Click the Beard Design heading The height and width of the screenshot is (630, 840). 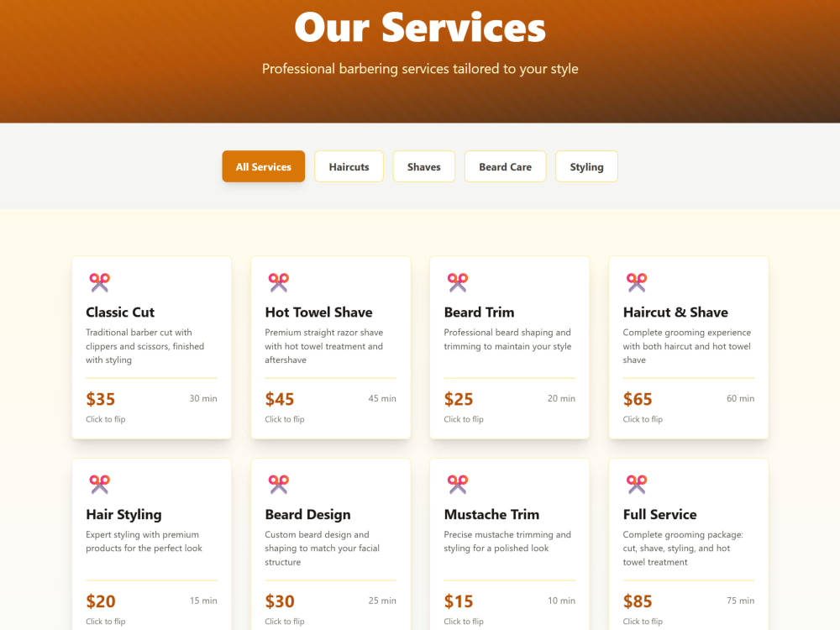pyautogui.click(x=308, y=514)
